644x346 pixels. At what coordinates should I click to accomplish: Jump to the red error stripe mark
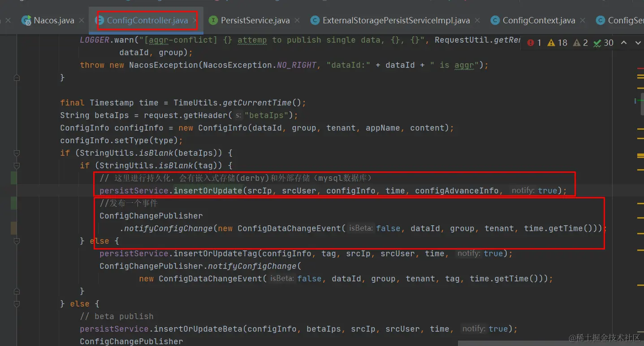[640, 68]
